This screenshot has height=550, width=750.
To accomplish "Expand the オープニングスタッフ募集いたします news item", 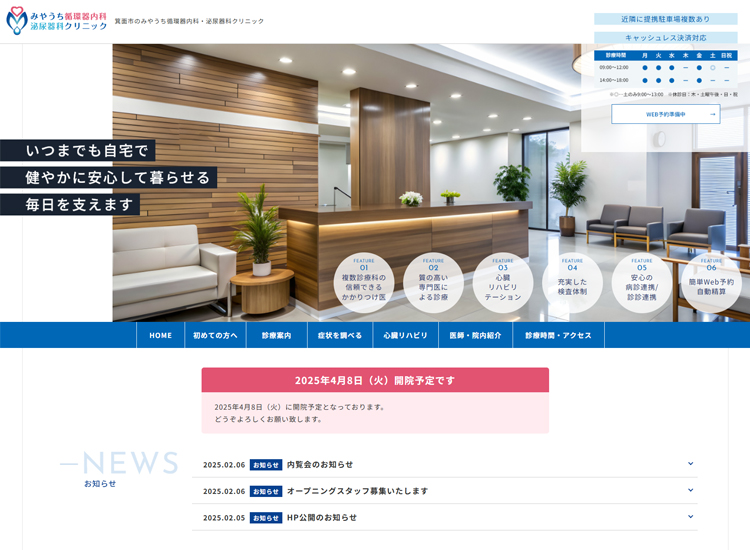I will tap(690, 490).
